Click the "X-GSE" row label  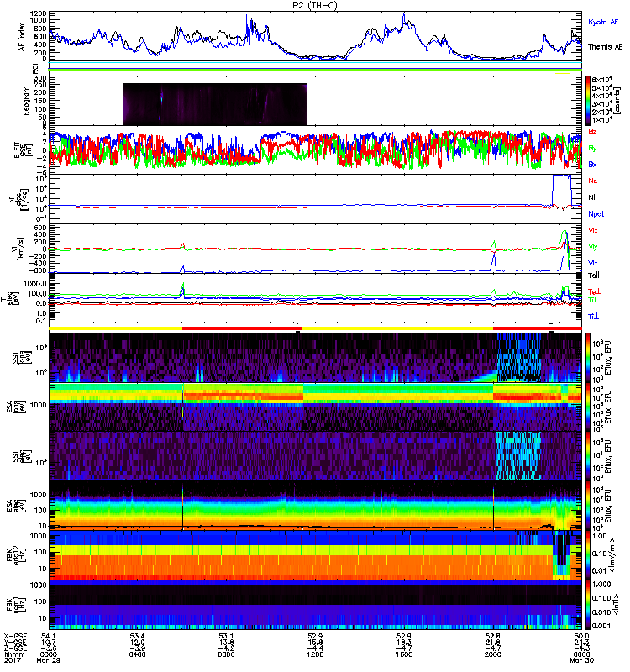point(13,637)
